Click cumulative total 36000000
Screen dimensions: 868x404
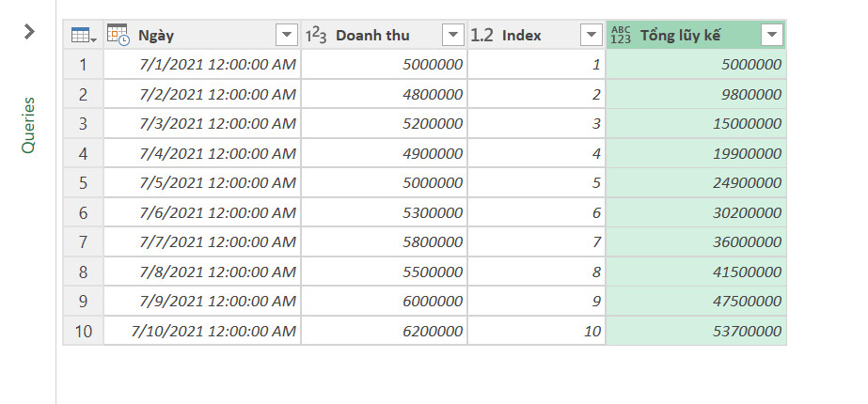click(697, 241)
